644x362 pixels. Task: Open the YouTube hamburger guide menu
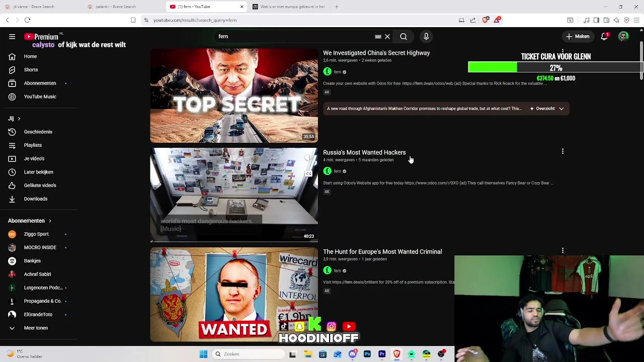click(x=12, y=37)
